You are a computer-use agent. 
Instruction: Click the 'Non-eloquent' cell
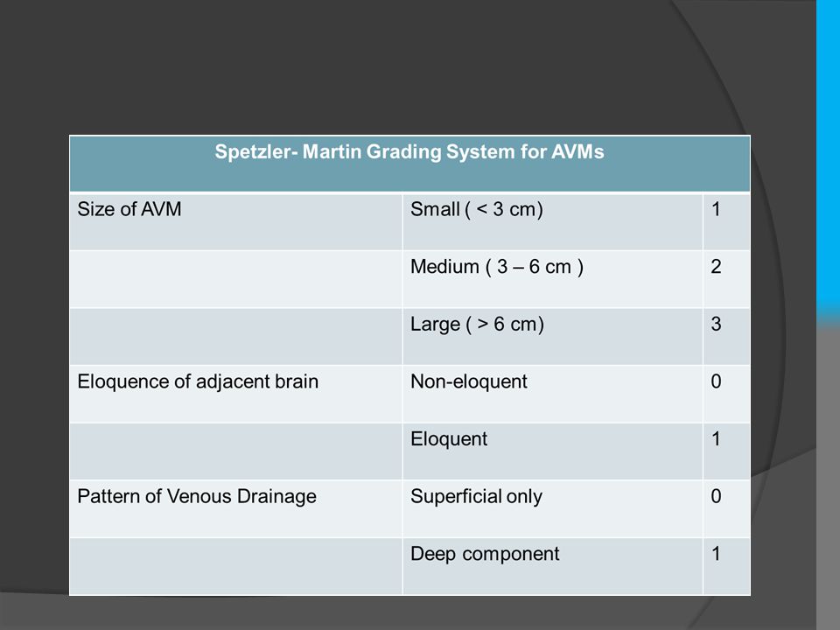click(552, 394)
